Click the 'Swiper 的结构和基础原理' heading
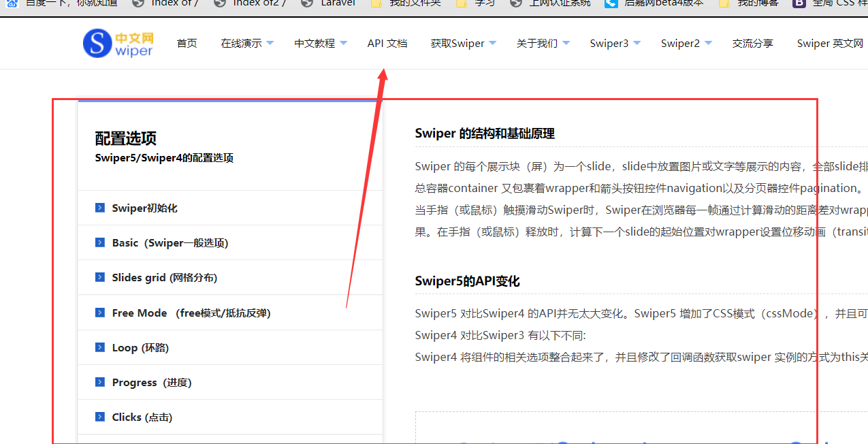 485,133
